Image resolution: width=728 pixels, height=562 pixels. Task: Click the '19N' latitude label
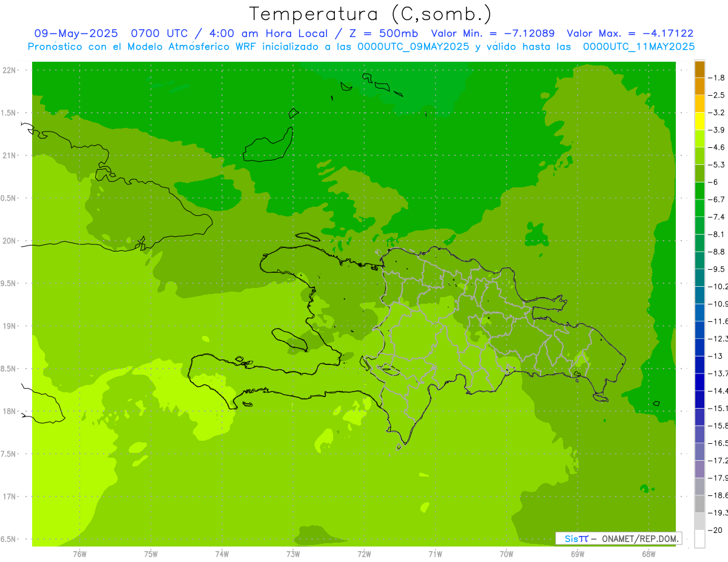[x=10, y=326]
